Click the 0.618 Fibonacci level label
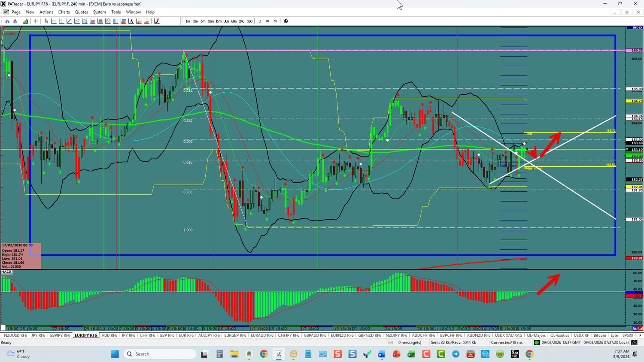The width and height of the screenshot is (644, 362). [188, 162]
